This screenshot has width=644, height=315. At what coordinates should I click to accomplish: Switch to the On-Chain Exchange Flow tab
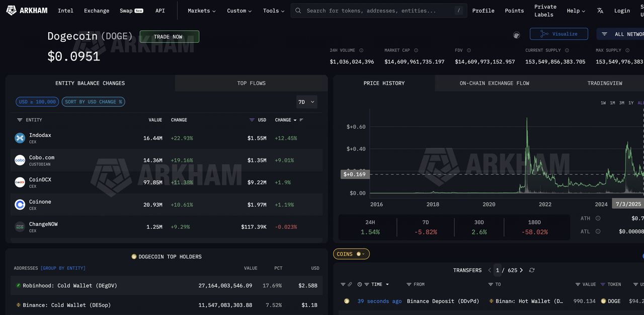[494, 83]
